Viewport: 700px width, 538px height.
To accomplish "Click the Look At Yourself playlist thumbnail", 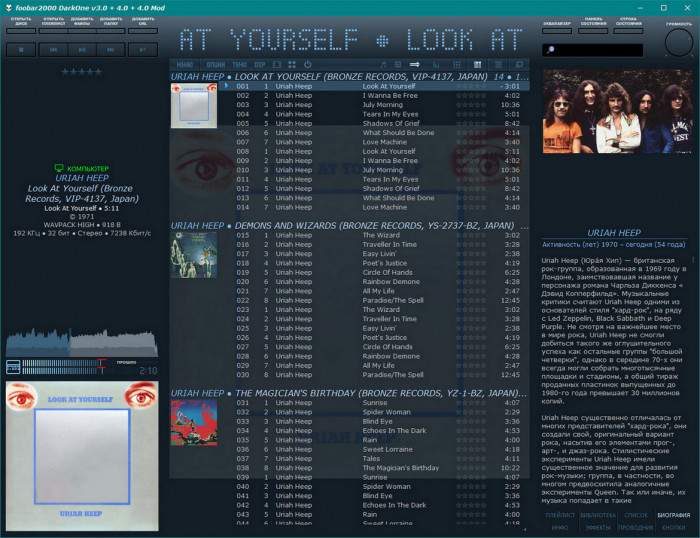I will pos(194,106).
